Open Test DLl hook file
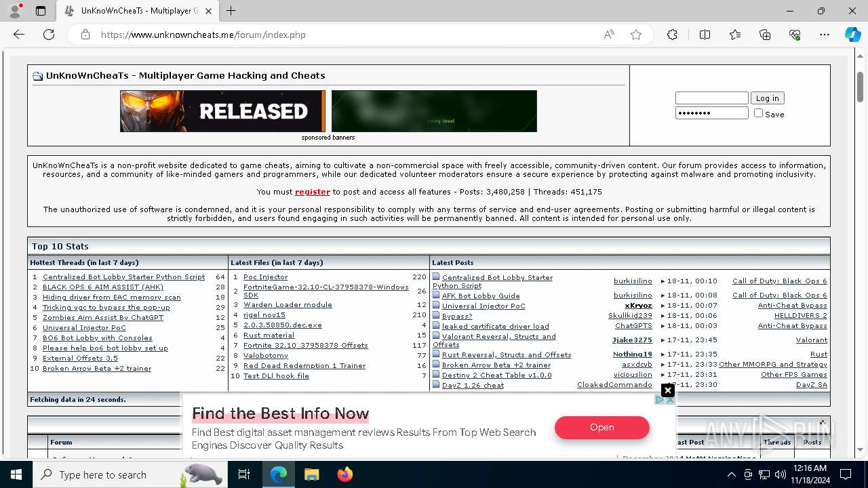 pos(276,375)
